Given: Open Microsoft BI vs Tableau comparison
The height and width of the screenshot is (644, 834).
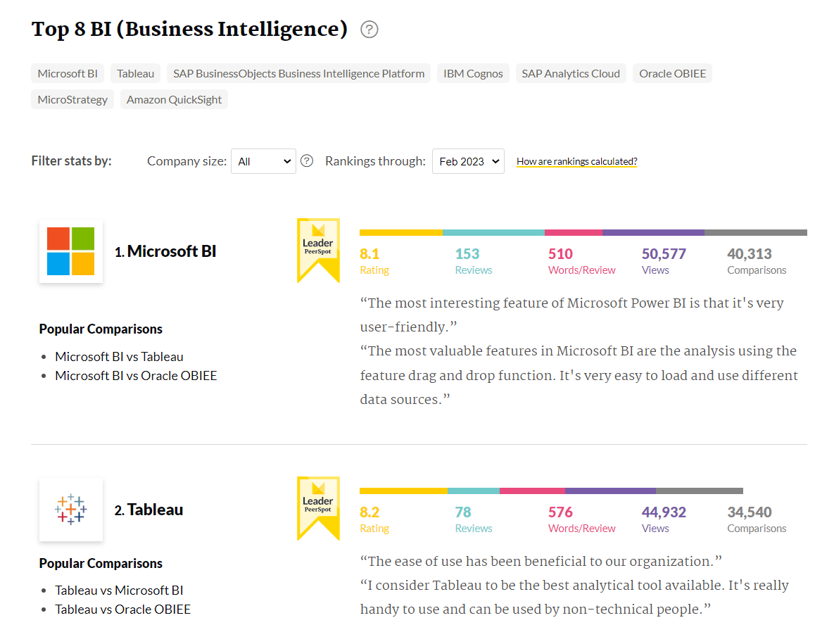Looking at the screenshot, I should (119, 356).
